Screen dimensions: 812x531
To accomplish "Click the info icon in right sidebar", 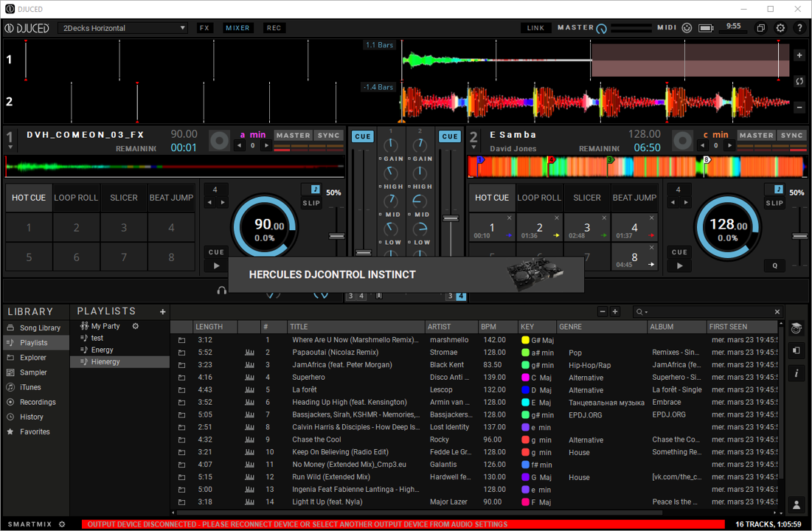I will coord(796,373).
